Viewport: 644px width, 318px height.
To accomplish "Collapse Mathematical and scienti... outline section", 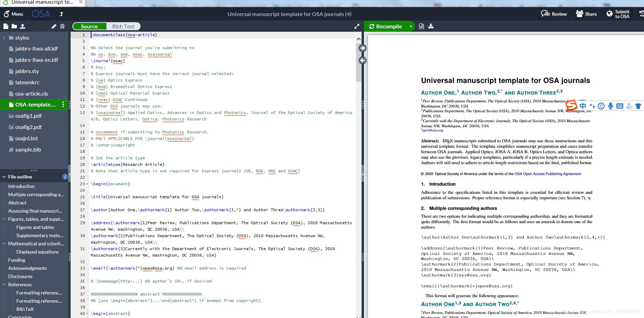I will (4, 244).
